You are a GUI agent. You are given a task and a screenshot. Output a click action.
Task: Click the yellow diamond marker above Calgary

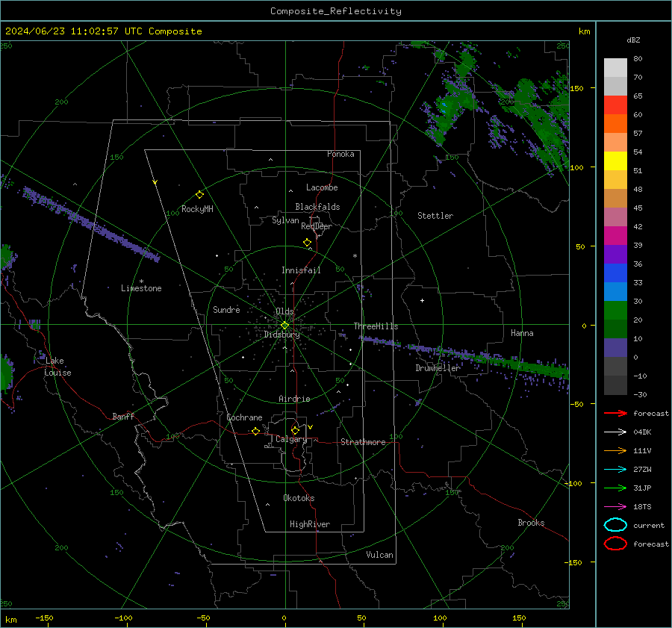[x=295, y=430]
